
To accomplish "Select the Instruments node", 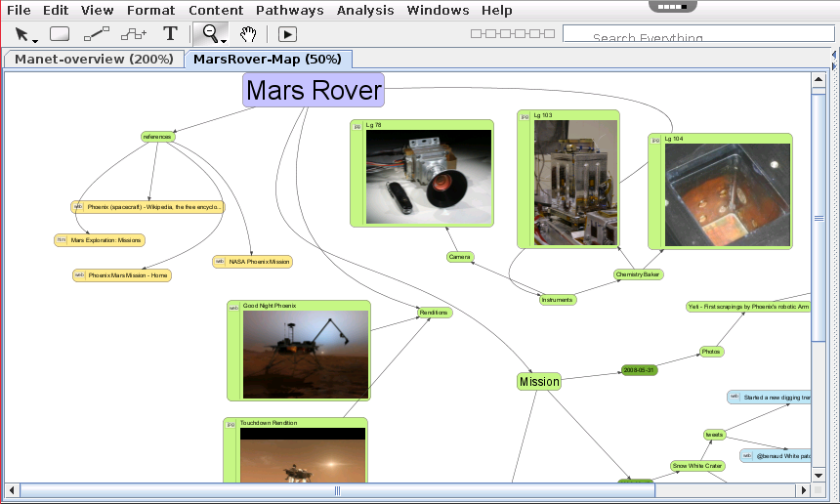I will [557, 300].
